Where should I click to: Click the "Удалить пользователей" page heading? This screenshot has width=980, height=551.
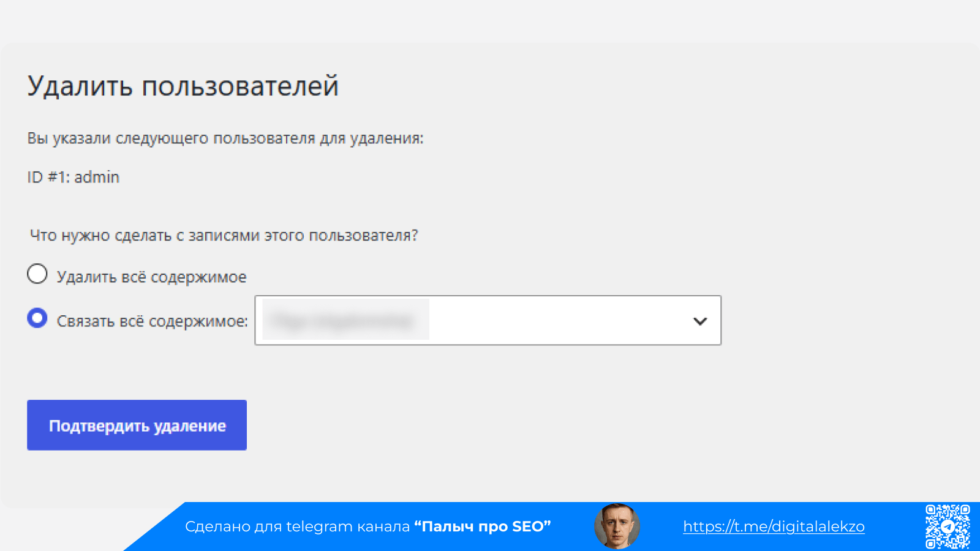pyautogui.click(x=183, y=86)
